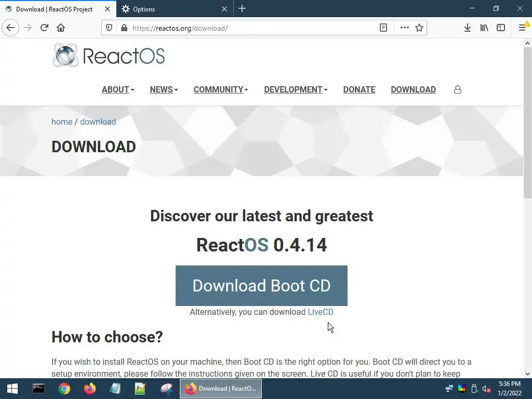This screenshot has height=399, width=532.
Task: Expand the DEVELOPMENT dropdown menu
Action: click(296, 89)
